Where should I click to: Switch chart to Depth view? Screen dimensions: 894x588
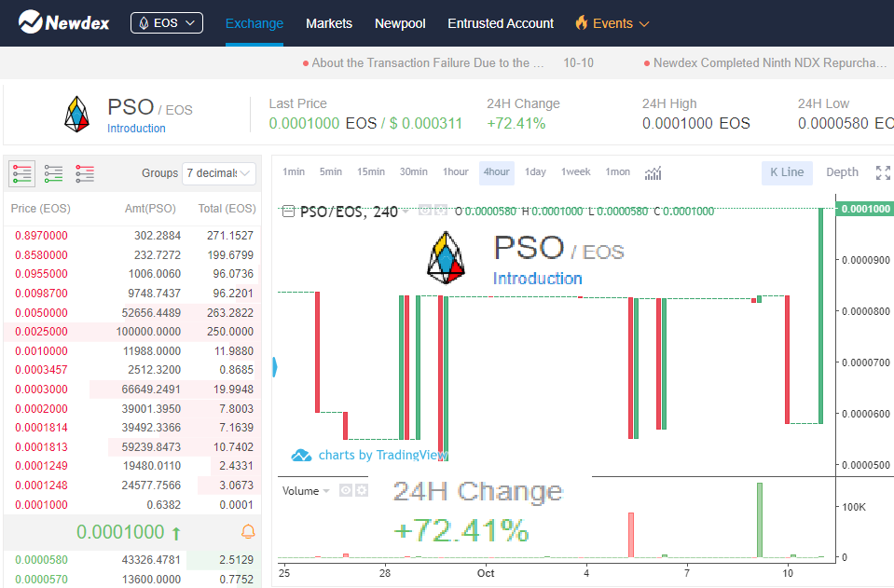842,172
